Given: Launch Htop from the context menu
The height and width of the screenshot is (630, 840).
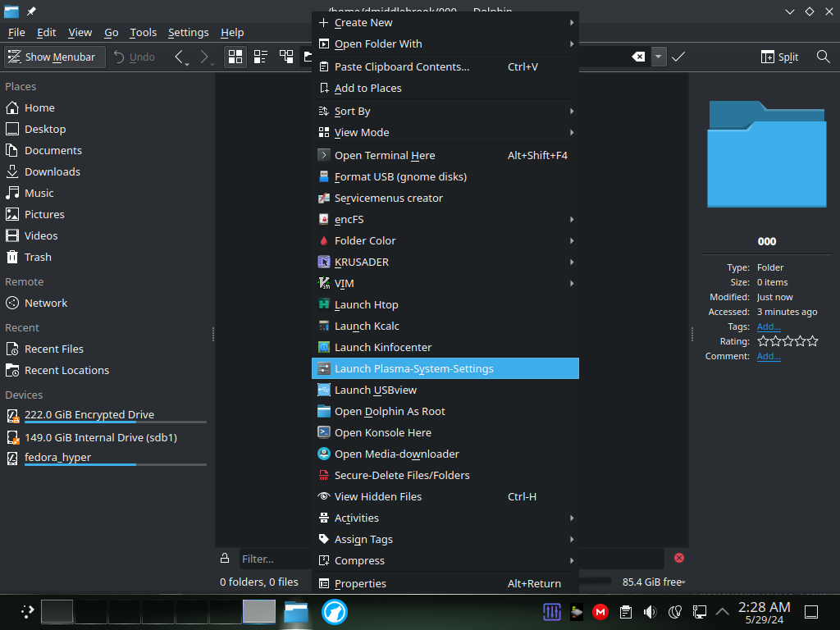Looking at the screenshot, I should [445, 305].
